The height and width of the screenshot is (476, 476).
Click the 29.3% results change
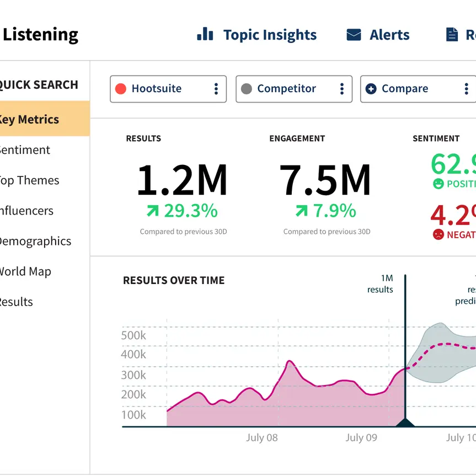coord(191,210)
